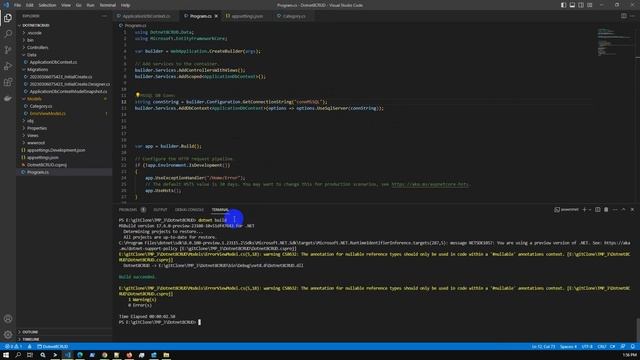640x360 pixels.
Task: Switch to Category.cs editor tab
Action: pos(294,16)
